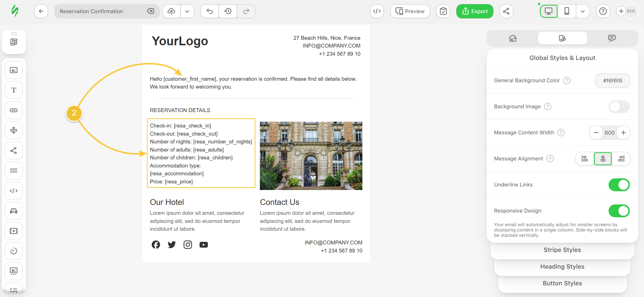Open the #f6f6f6 background color picker
644x297 pixels.
(613, 80)
